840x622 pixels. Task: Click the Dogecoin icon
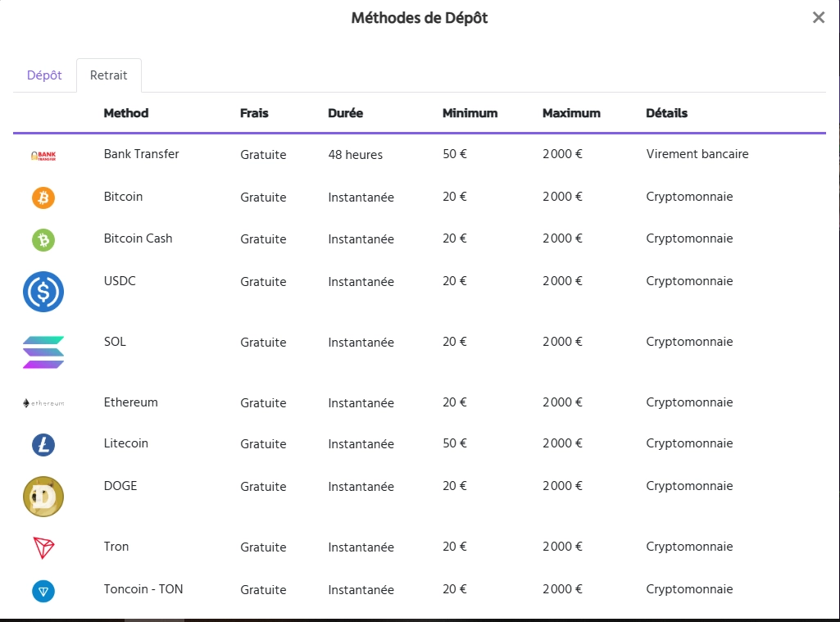pyautogui.click(x=43, y=496)
